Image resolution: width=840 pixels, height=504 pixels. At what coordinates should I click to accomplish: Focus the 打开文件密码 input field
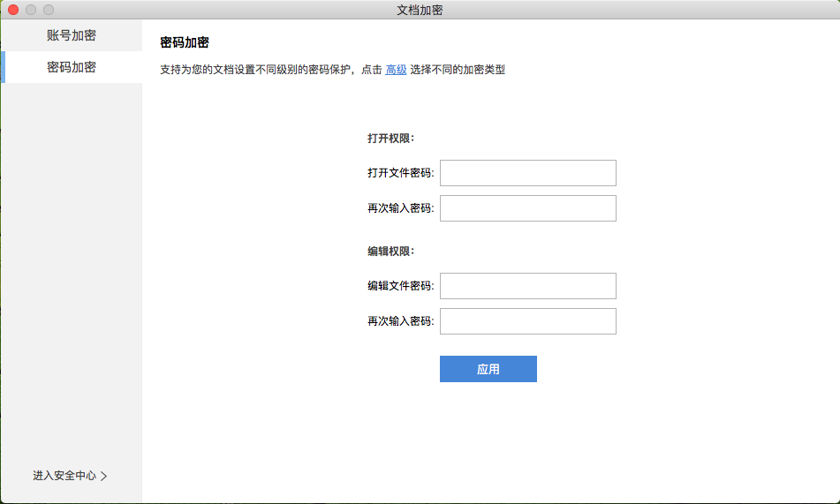pyautogui.click(x=527, y=173)
